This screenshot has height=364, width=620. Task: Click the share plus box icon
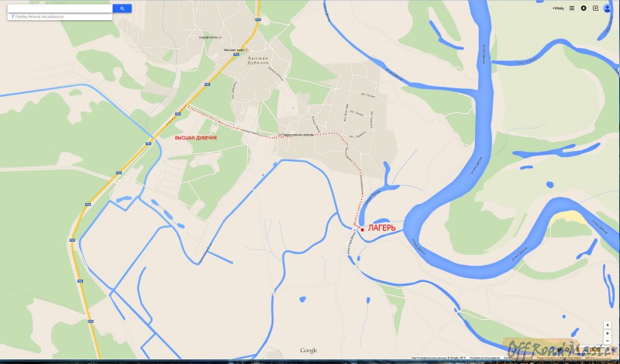click(x=595, y=9)
